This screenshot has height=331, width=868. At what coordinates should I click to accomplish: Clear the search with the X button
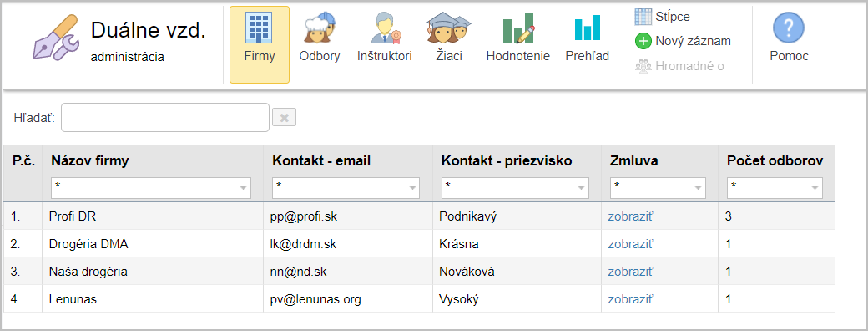[284, 118]
